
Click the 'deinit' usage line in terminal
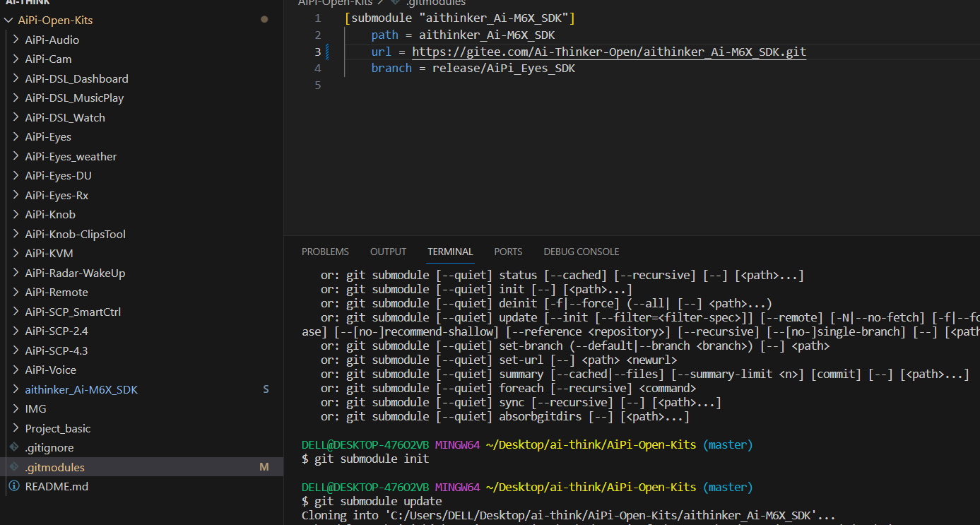point(546,304)
